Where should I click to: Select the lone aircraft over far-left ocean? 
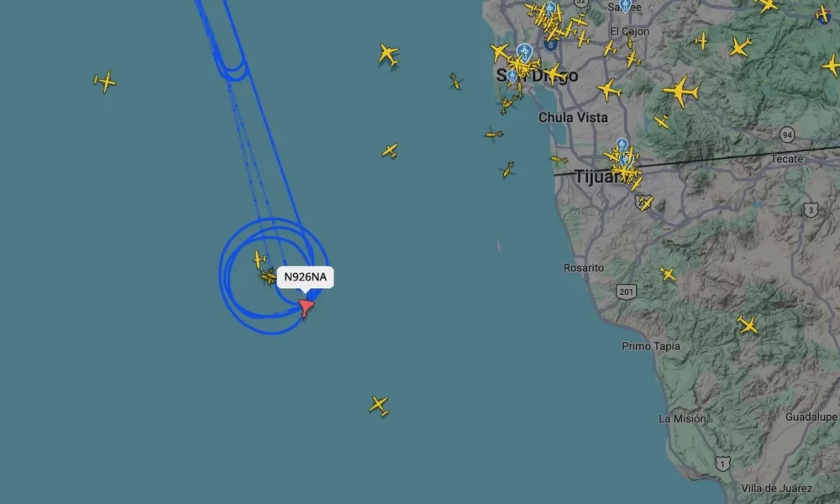tap(105, 81)
